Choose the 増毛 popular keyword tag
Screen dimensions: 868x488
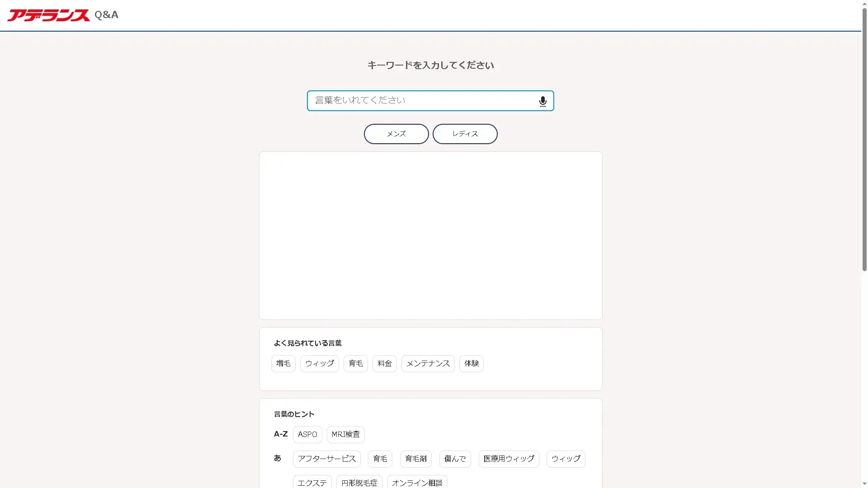click(x=283, y=363)
